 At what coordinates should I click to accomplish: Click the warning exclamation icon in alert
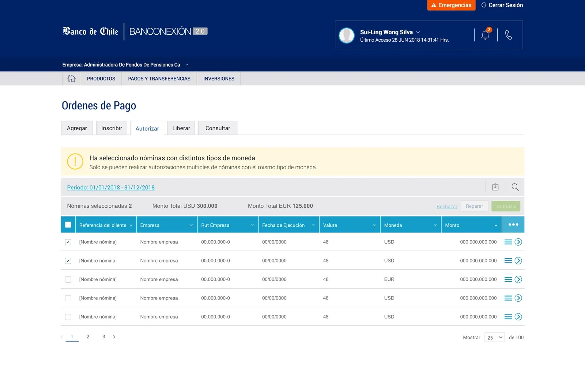[75, 161]
